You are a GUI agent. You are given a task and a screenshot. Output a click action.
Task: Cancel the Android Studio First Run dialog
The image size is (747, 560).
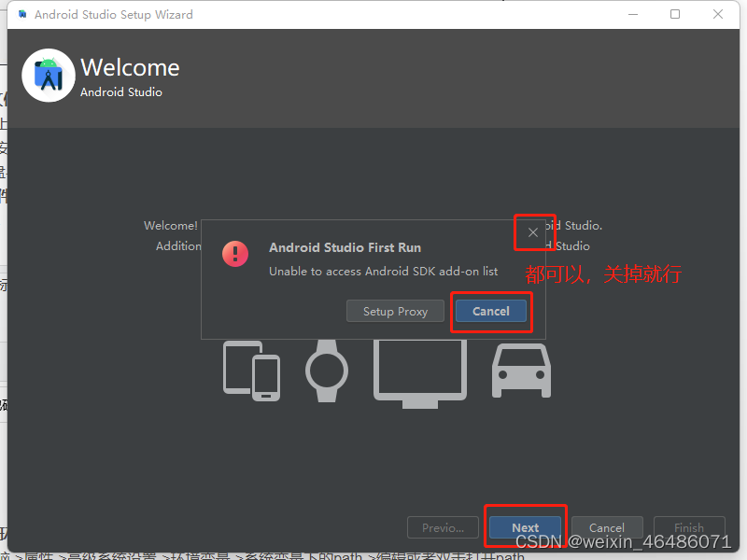tap(491, 311)
